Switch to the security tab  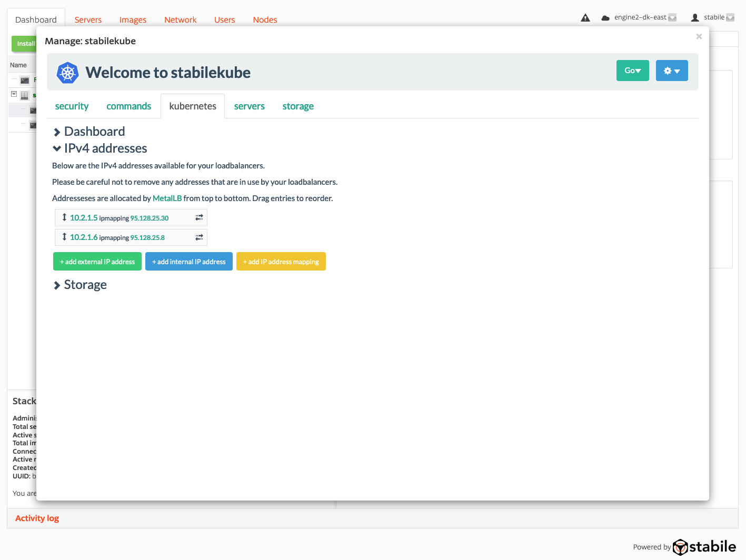click(x=72, y=106)
